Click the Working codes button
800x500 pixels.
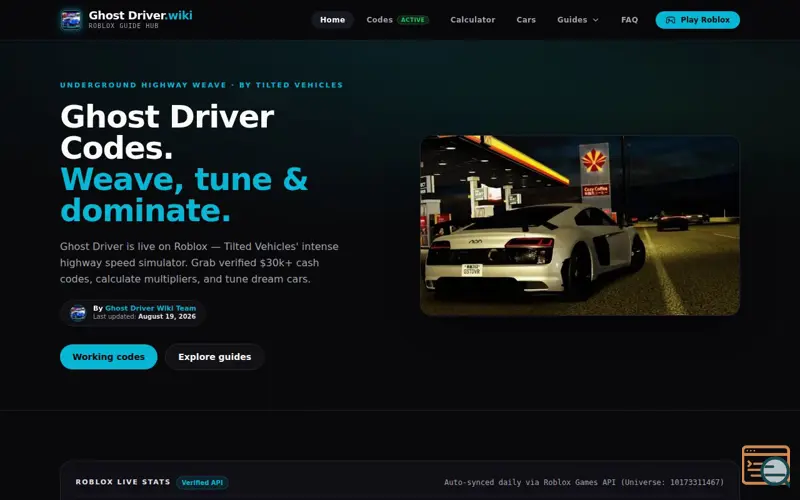pos(109,357)
